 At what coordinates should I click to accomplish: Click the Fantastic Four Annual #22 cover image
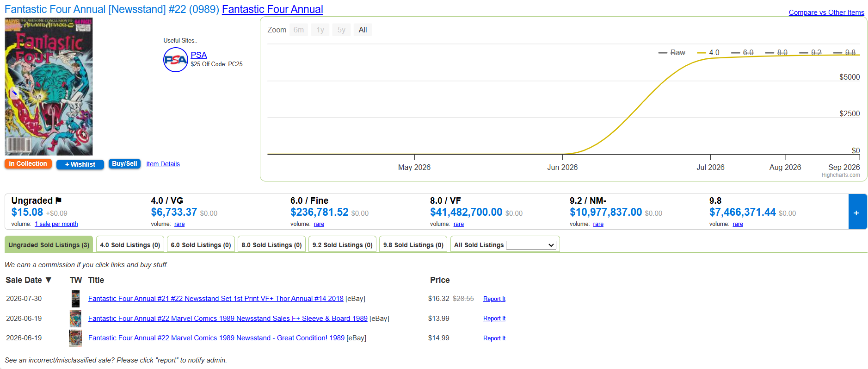pos(49,87)
